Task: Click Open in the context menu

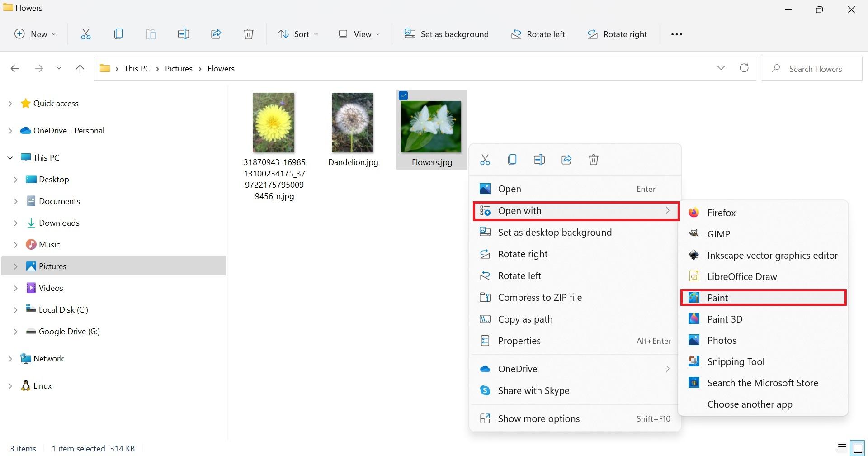Action: [575, 189]
